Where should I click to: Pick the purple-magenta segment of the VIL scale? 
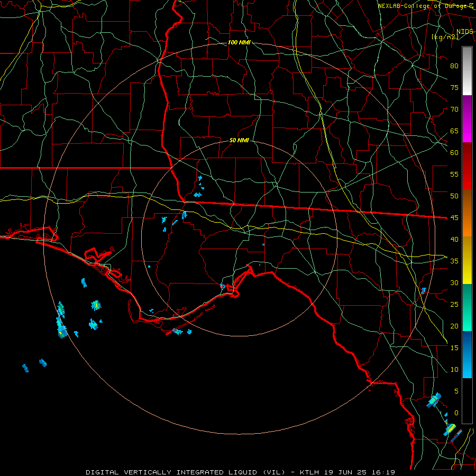(467, 118)
